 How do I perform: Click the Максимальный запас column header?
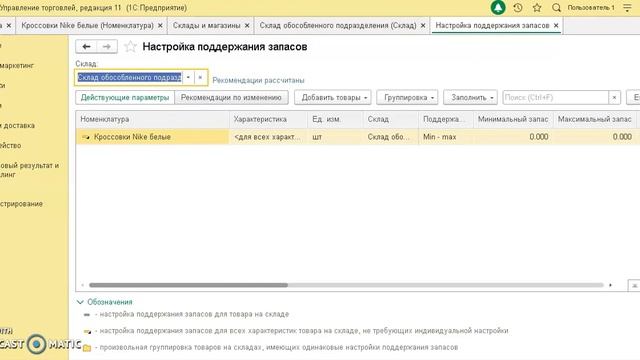(595, 119)
